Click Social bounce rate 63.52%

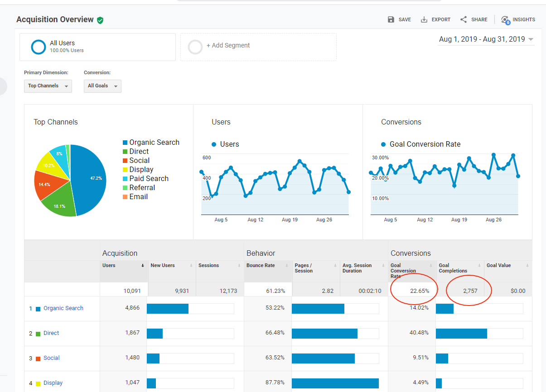pyautogui.click(x=275, y=358)
